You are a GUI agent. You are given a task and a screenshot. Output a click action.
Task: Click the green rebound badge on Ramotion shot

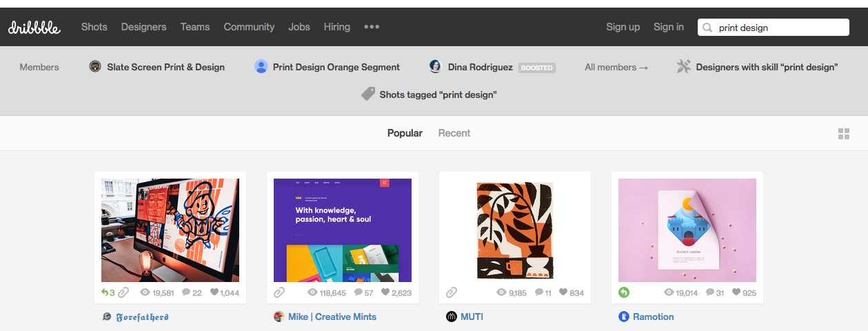coord(624,292)
